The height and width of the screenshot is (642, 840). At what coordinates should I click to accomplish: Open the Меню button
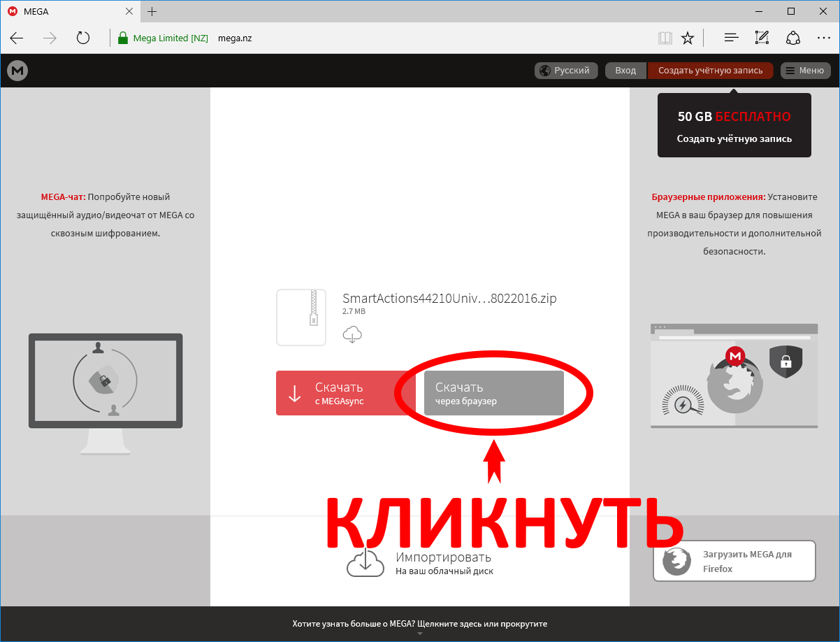point(806,70)
